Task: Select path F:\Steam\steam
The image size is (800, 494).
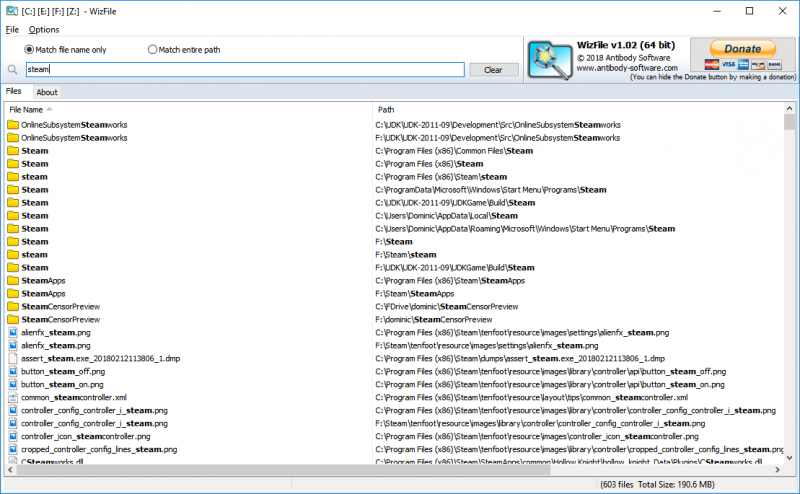Action: pyautogui.click(x=406, y=255)
